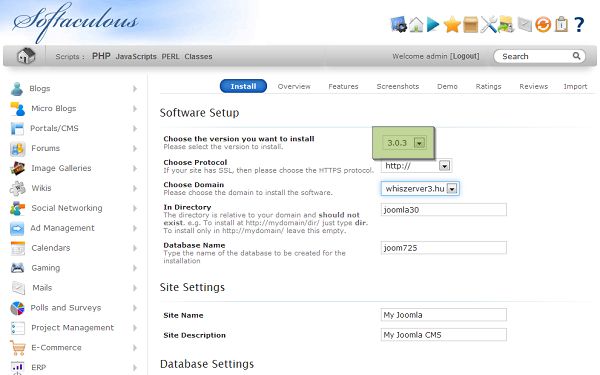Open the gray envelope email settings icon
The image size is (600, 375).
(525, 25)
